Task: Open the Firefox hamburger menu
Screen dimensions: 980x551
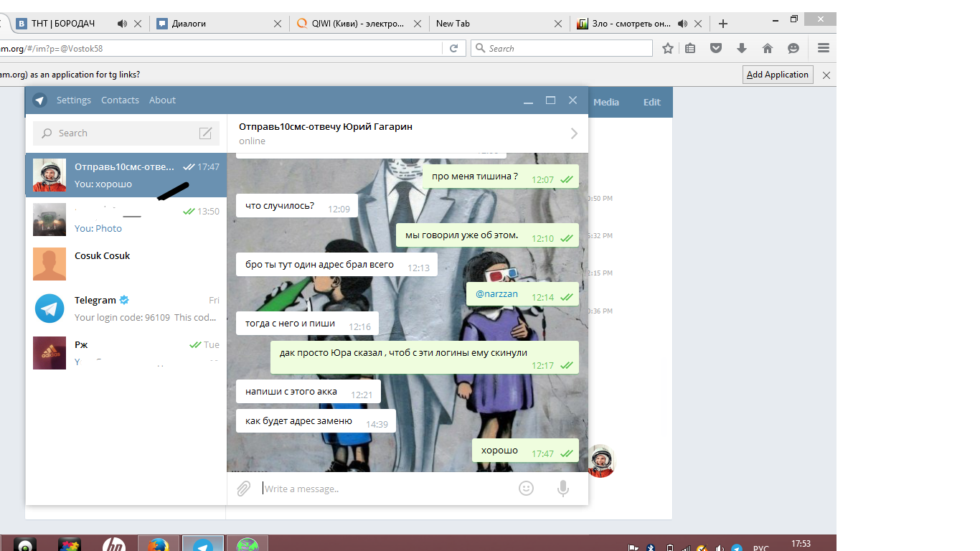Action: coord(824,48)
